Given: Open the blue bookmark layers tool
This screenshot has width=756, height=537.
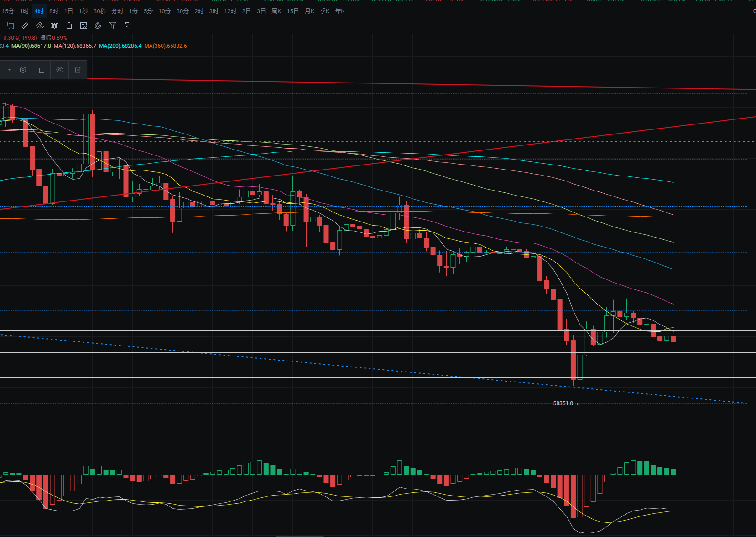Looking at the screenshot, I should (x=10, y=26).
